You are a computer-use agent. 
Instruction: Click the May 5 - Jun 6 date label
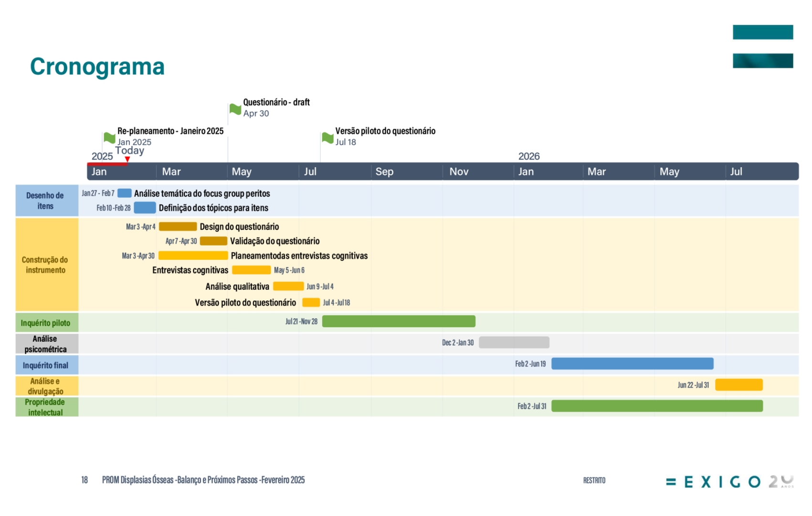point(289,270)
